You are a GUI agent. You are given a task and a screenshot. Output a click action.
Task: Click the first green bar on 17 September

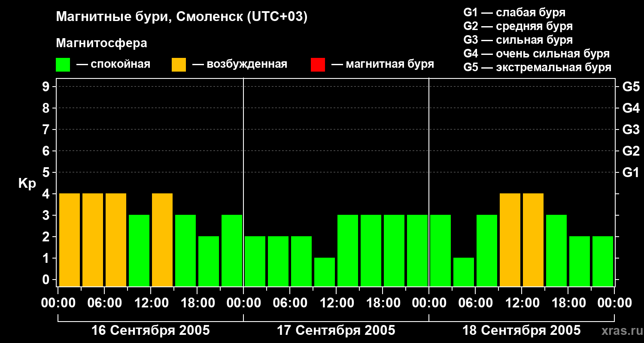point(255,261)
